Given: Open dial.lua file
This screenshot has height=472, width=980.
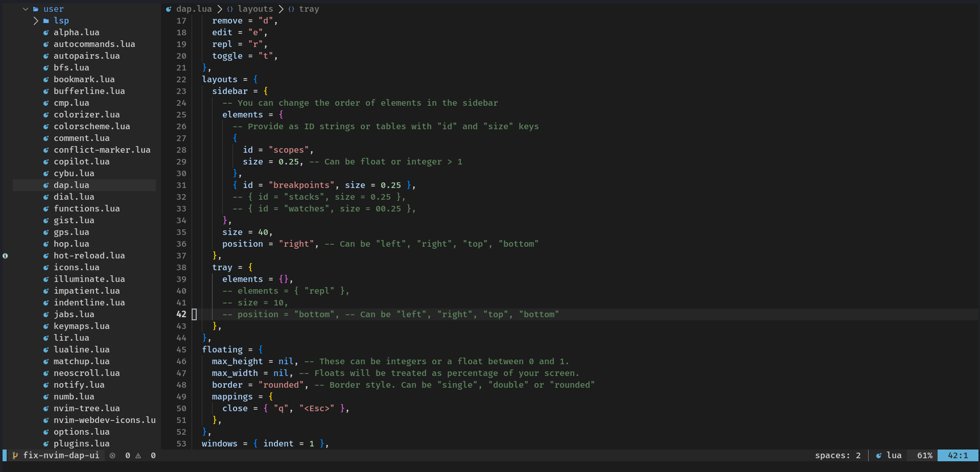Looking at the screenshot, I should coord(74,197).
